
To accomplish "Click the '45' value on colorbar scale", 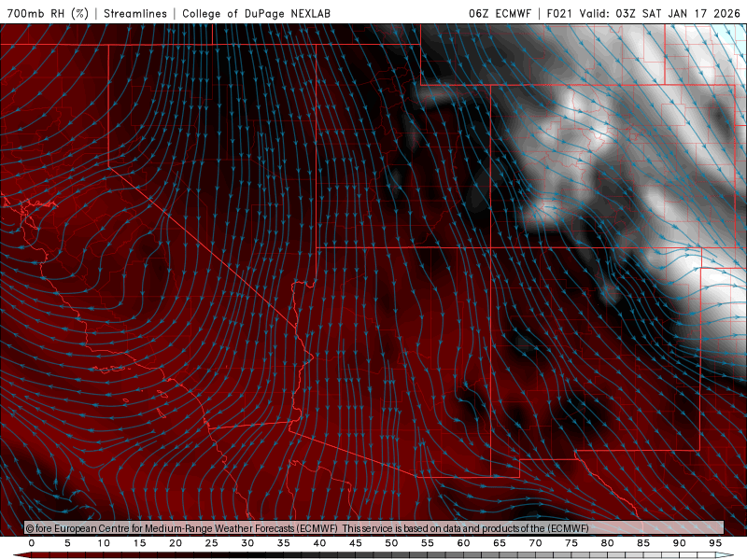I will click(356, 543).
